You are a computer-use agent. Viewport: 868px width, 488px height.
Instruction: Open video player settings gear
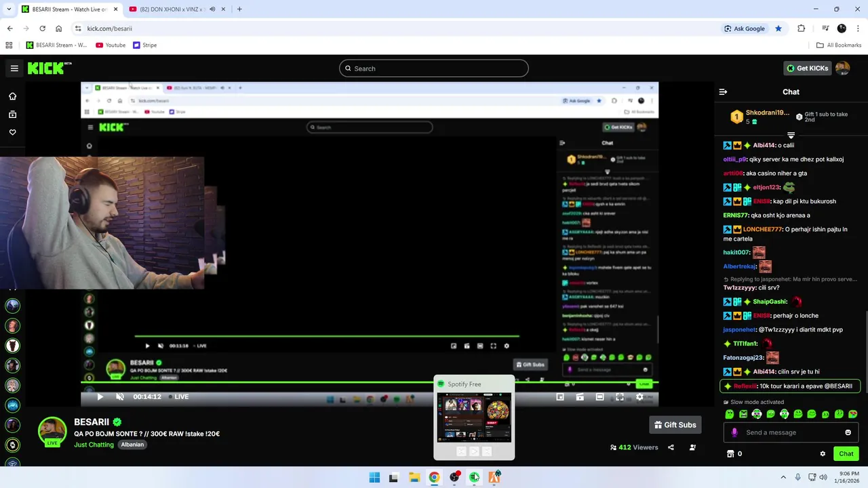(x=639, y=397)
